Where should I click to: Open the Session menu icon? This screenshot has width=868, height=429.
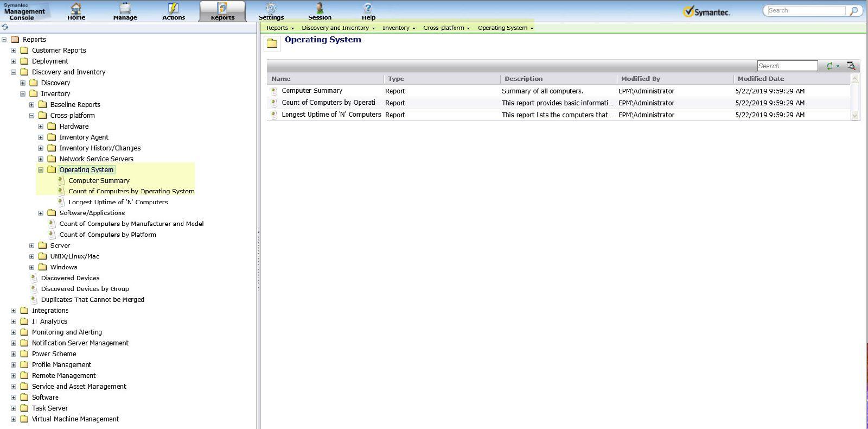[x=320, y=8]
